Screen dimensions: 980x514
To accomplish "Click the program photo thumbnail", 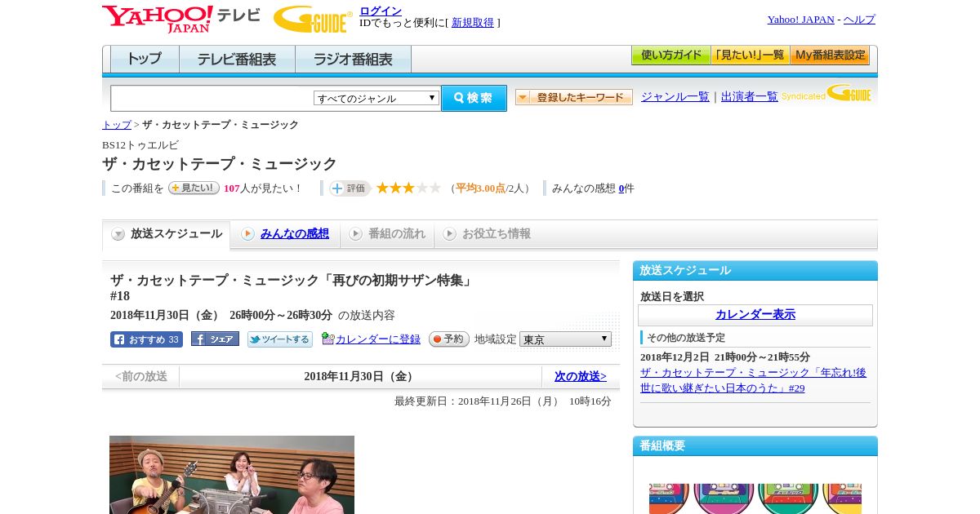I will click(232, 475).
